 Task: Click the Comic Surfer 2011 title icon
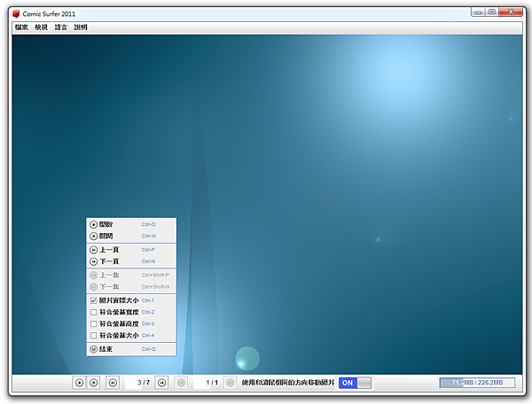(16, 14)
